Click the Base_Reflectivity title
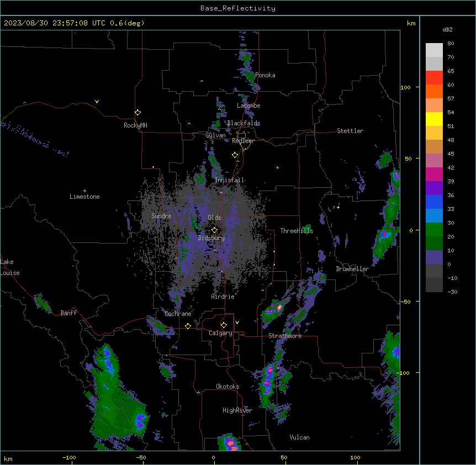The image size is (476, 465). pos(238,8)
